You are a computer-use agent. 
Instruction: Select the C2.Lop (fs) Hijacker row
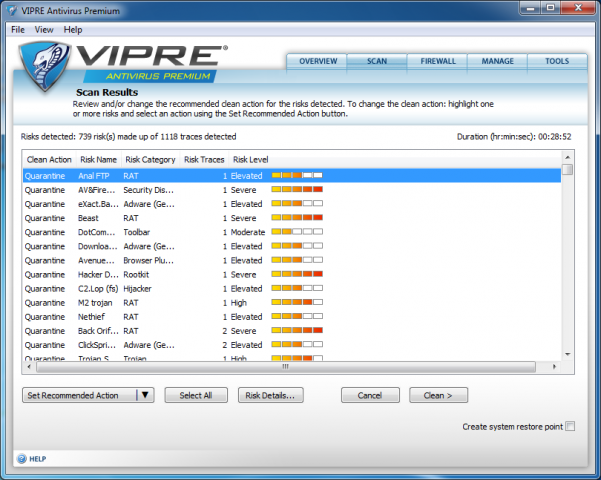pyautogui.click(x=292, y=289)
